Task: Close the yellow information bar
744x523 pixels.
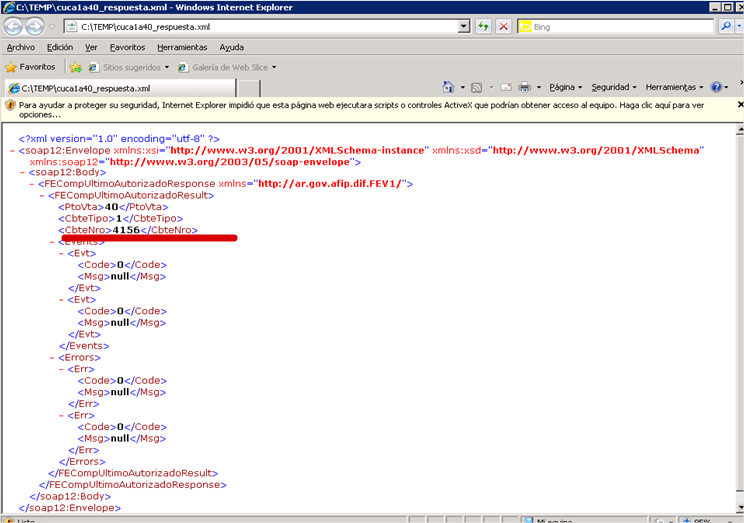Action: [x=740, y=104]
